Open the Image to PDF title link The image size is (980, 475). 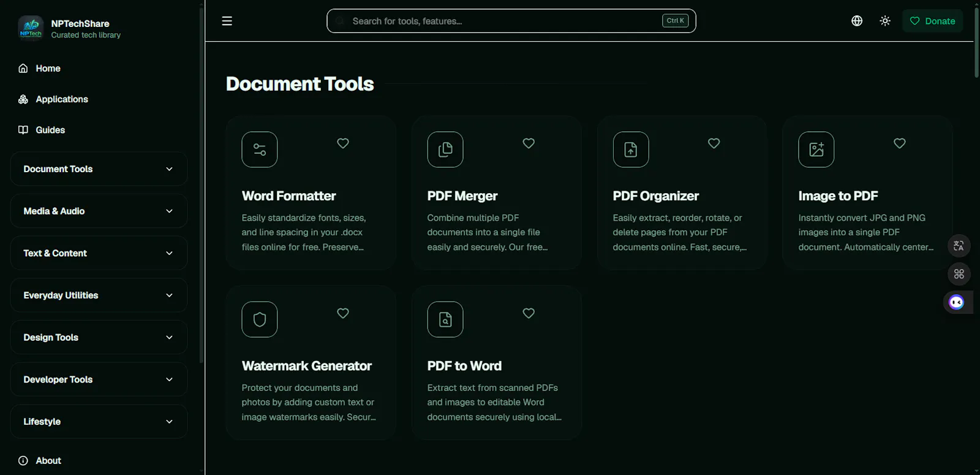click(839, 196)
